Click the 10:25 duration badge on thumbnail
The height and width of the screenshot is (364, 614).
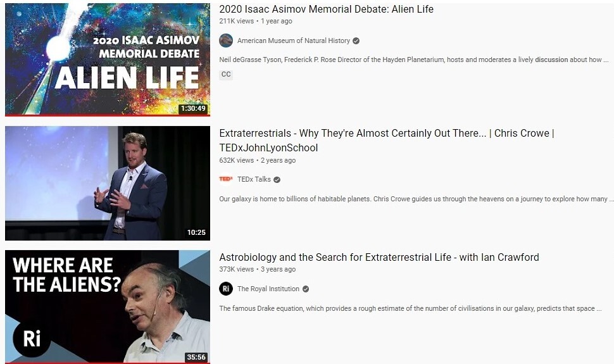[196, 232]
